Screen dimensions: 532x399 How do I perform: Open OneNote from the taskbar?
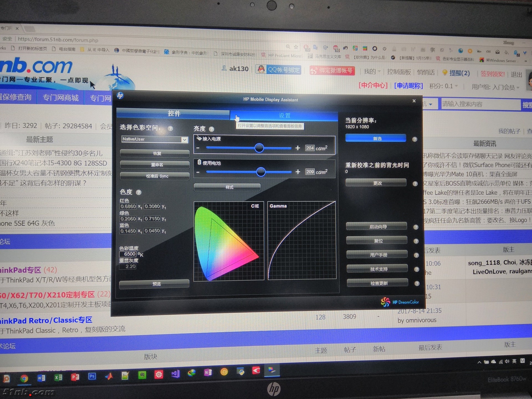pos(208,373)
